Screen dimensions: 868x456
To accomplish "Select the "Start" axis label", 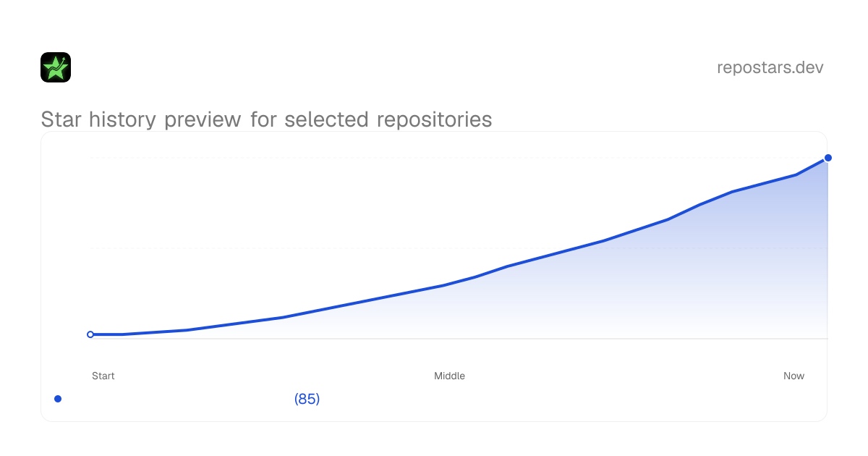I will point(103,376).
